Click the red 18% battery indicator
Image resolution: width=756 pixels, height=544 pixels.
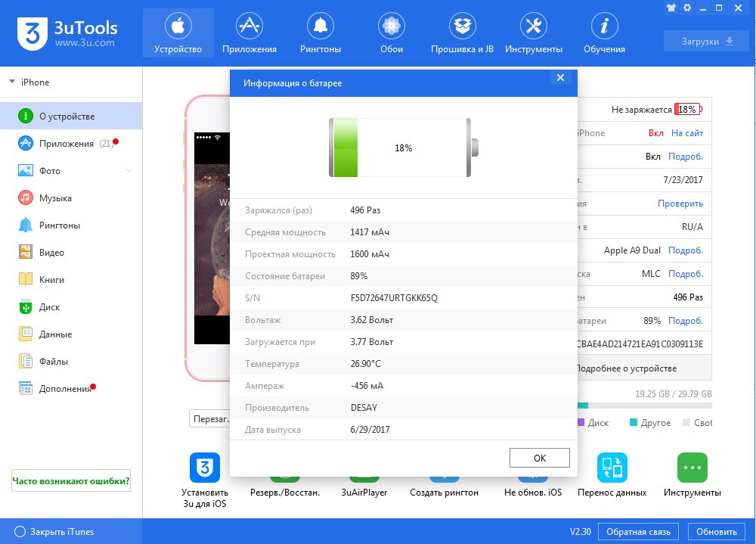(x=688, y=110)
